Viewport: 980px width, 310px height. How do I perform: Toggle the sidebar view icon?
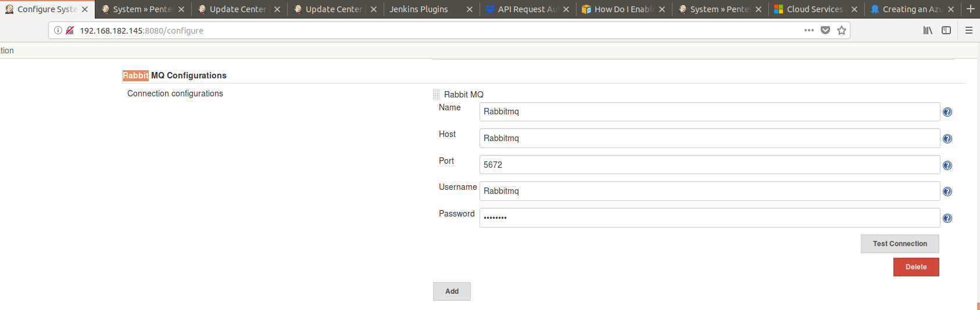946,30
